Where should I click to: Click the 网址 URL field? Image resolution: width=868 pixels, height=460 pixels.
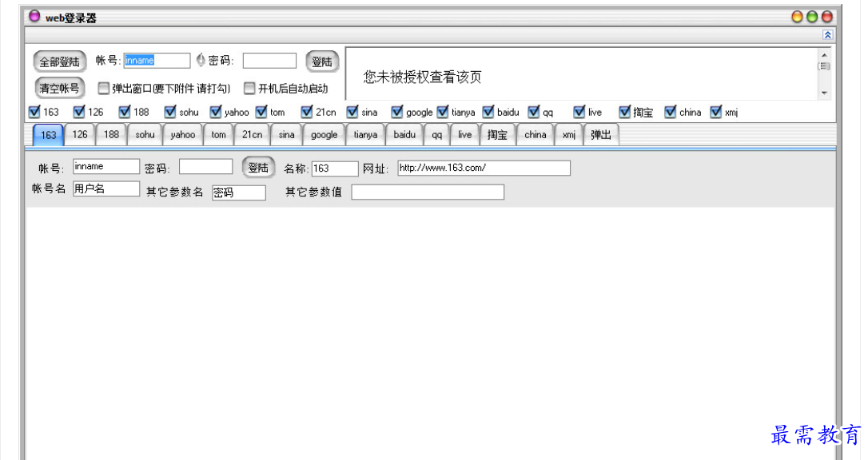[484, 168]
